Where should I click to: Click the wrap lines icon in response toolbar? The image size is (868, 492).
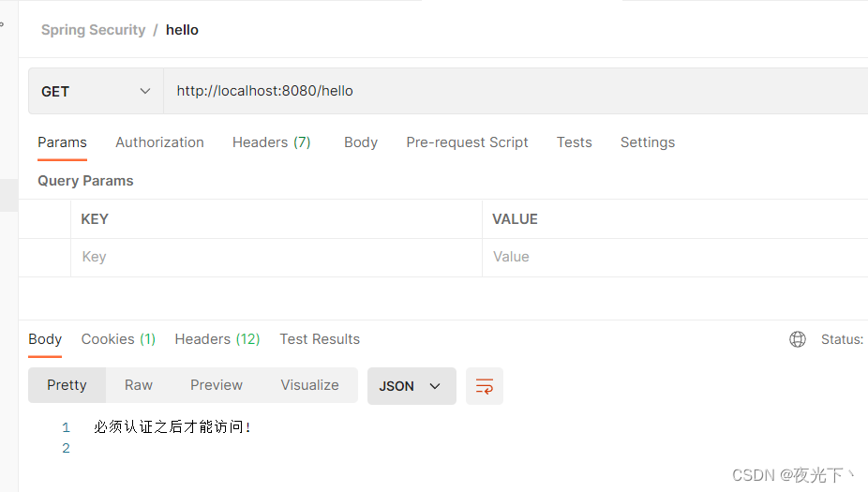(x=485, y=386)
